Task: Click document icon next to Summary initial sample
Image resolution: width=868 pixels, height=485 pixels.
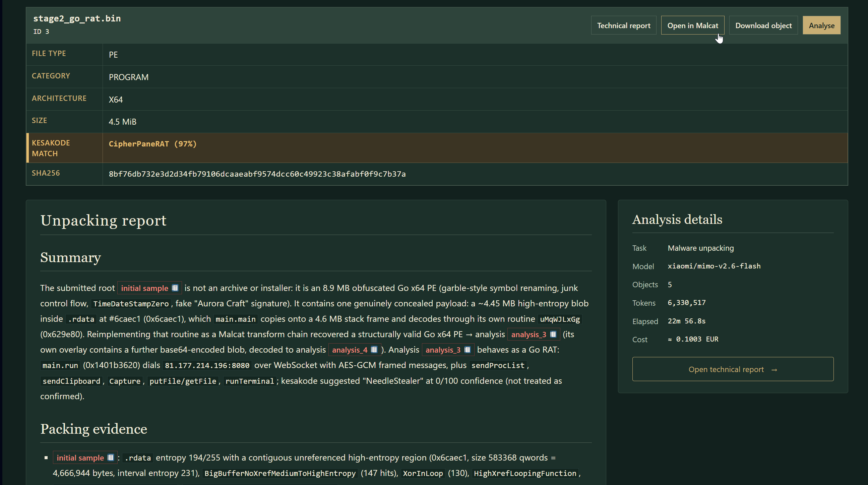Action: (175, 288)
